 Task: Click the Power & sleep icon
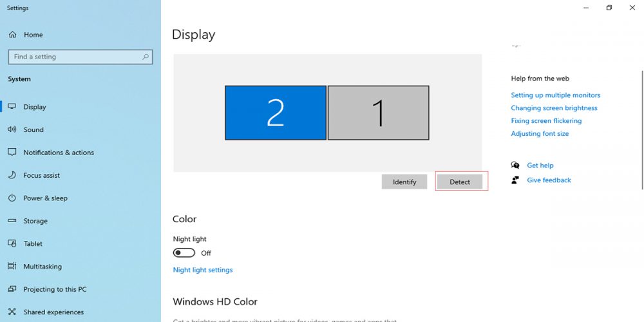point(12,198)
